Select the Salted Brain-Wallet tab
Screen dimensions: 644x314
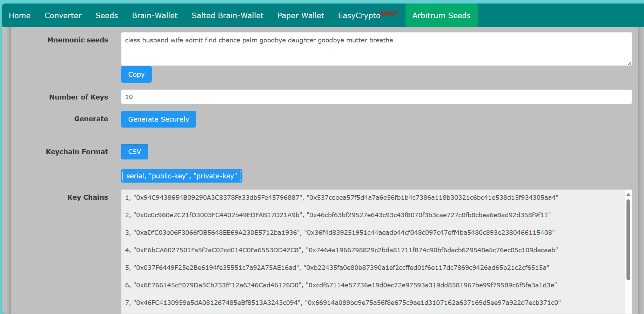227,15
